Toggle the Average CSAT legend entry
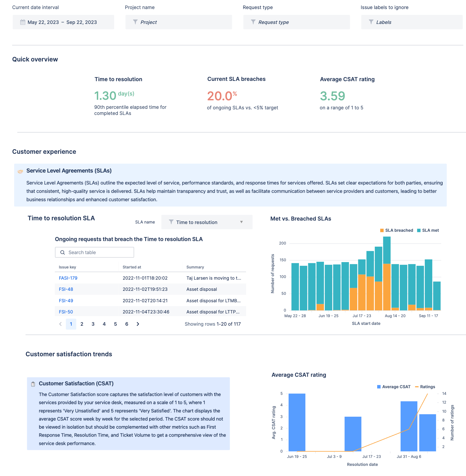This screenshot has height=476, width=466. coord(393,387)
